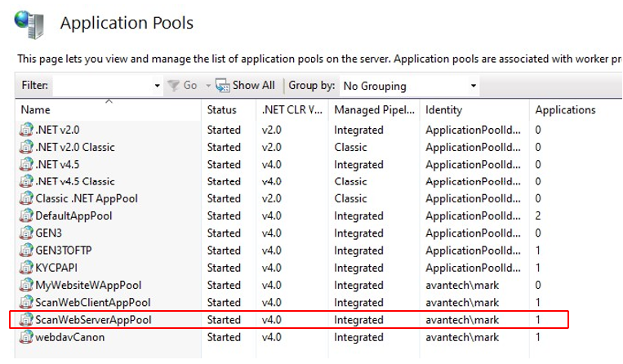Image resolution: width=623 pixels, height=364 pixels.
Task: Click the DefaultAppPool application pool icon
Action: coord(26,216)
